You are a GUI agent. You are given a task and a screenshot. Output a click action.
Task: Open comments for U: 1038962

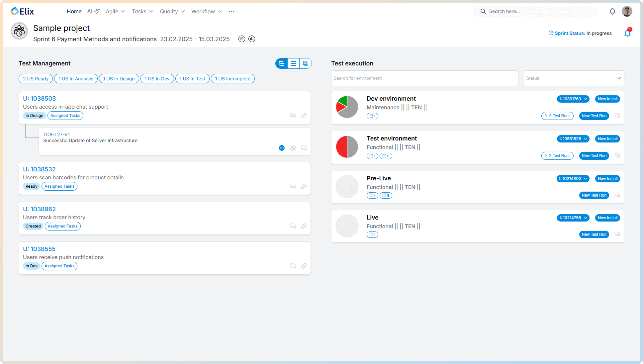(293, 226)
